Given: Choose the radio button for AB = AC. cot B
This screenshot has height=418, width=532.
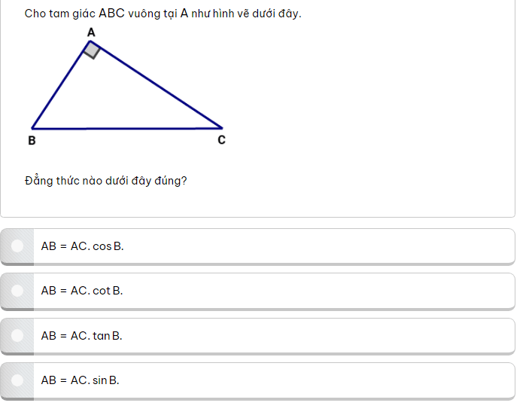Looking at the screenshot, I should pyautogui.click(x=17, y=290).
